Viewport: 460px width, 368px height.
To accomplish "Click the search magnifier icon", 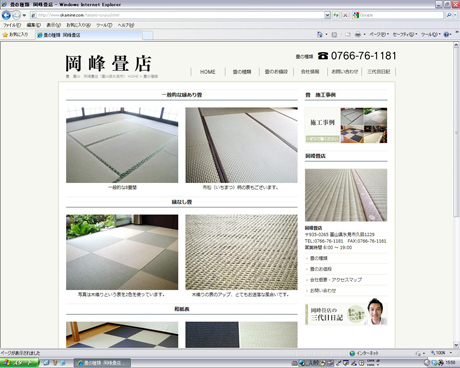I will pyautogui.click(x=449, y=15).
